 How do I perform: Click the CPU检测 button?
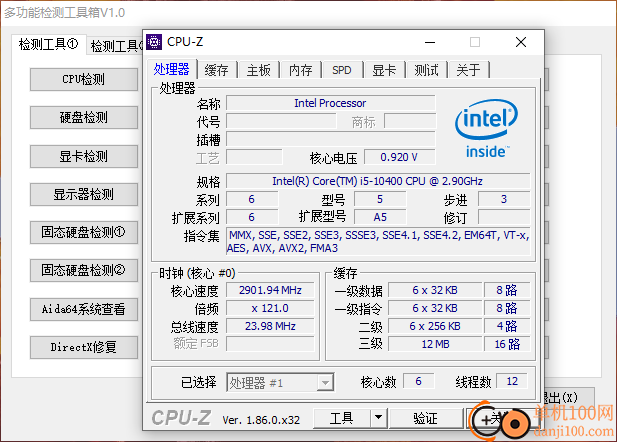coord(84,79)
